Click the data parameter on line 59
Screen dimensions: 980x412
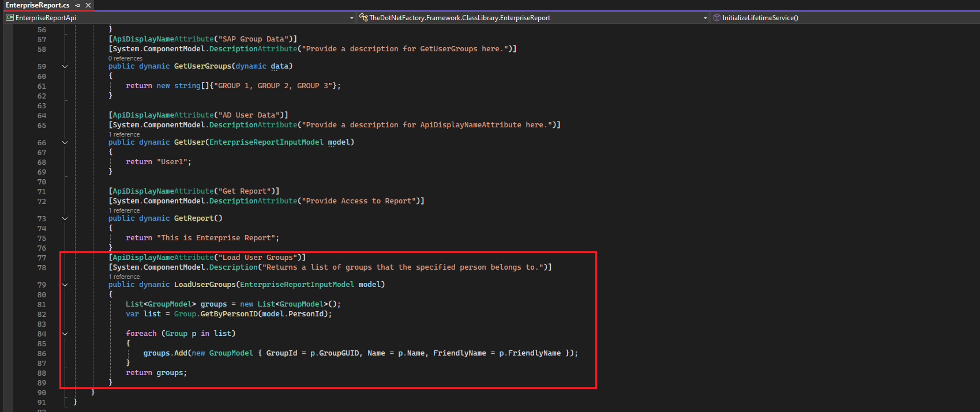tap(280, 66)
